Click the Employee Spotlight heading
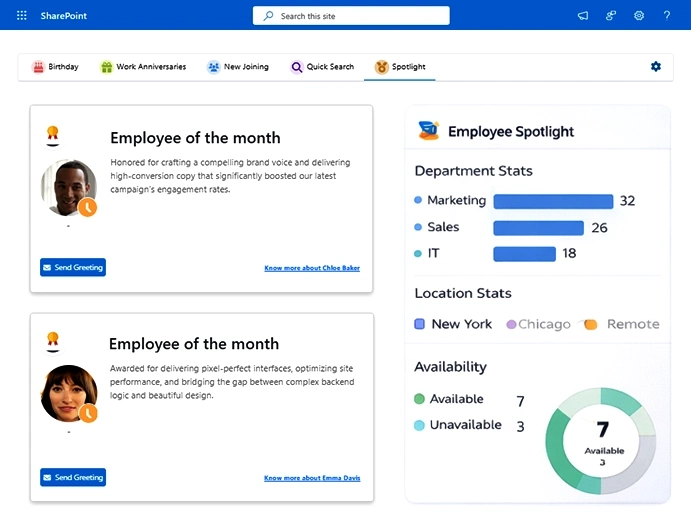The width and height of the screenshot is (691, 525). pyautogui.click(x=511, y=131)
